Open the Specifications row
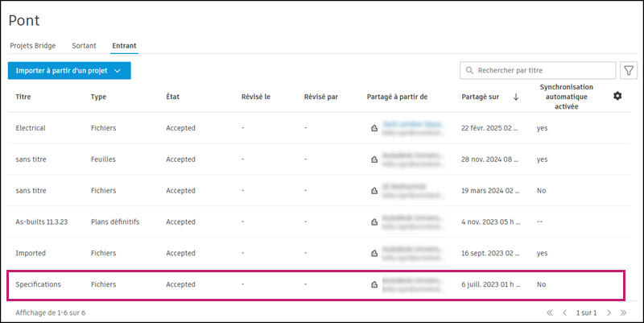This screenshot has height=323, width=644. point(38,284)
